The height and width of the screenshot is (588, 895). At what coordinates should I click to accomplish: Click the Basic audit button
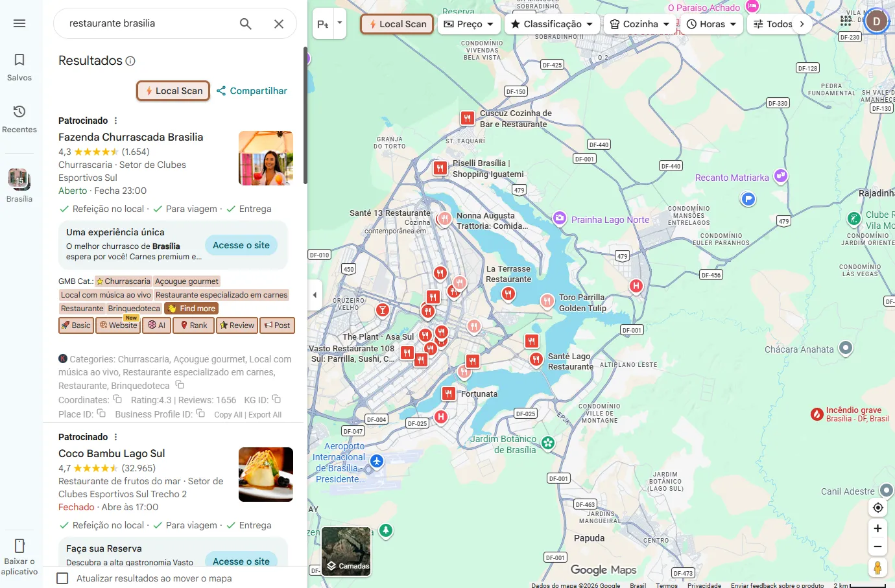[76, 325]
